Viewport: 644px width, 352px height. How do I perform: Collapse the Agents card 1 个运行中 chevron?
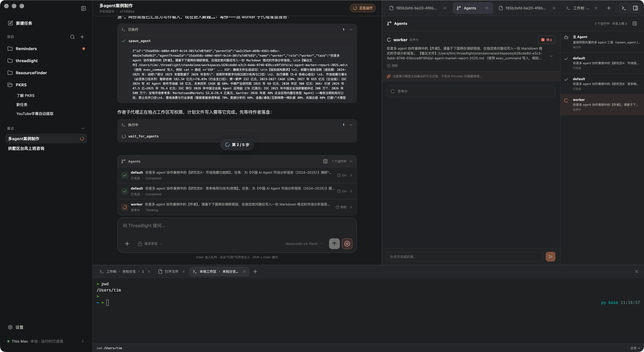pos(351,161)
